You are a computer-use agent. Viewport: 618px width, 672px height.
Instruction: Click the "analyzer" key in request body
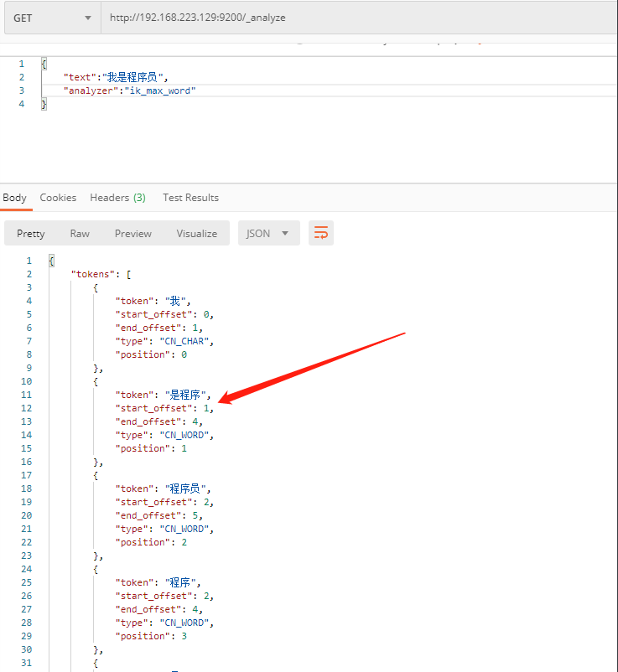tap(91, 90)
